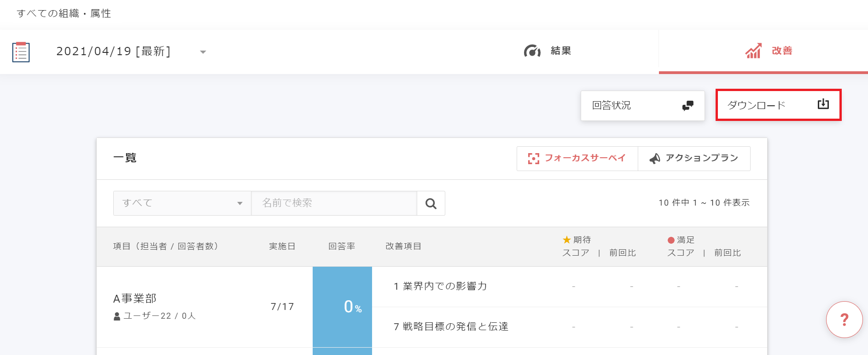
Task: Select the アクションプラン view
Action: point(694,159)
